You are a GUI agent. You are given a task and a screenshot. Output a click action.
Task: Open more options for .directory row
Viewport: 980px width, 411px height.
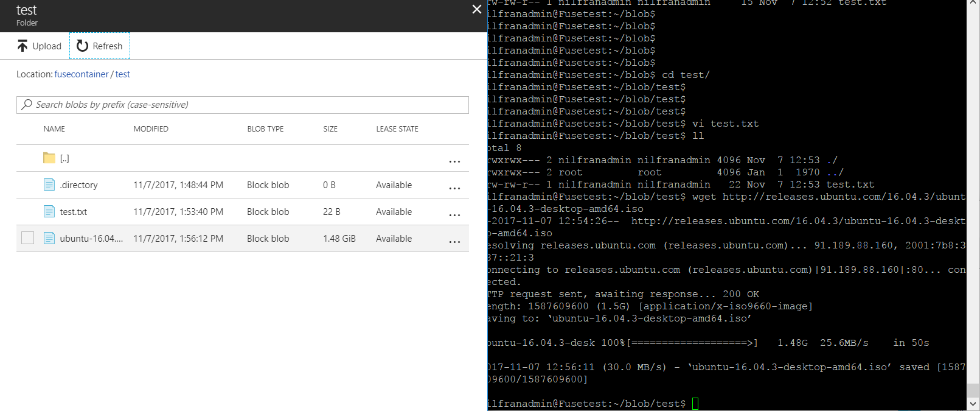click(x=454, y=188)
